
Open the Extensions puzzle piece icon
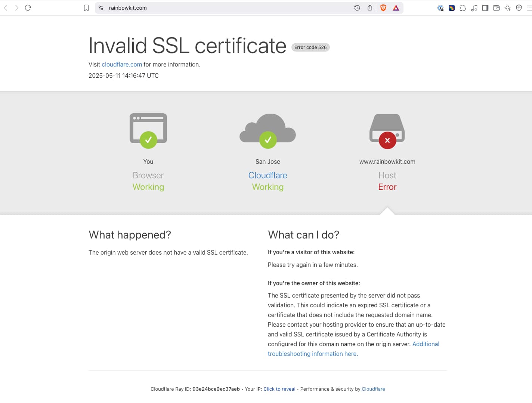click(463, 8)
